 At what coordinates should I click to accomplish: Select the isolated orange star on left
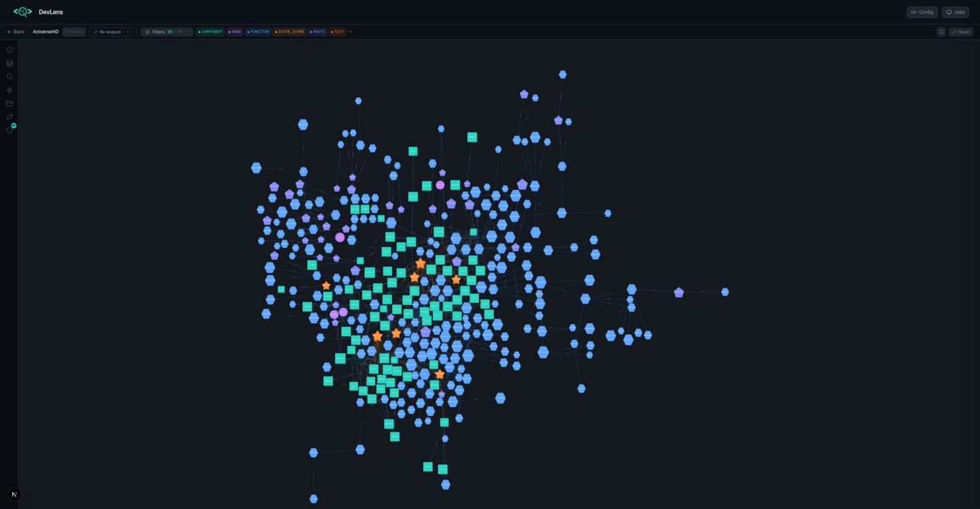point(326,286)
